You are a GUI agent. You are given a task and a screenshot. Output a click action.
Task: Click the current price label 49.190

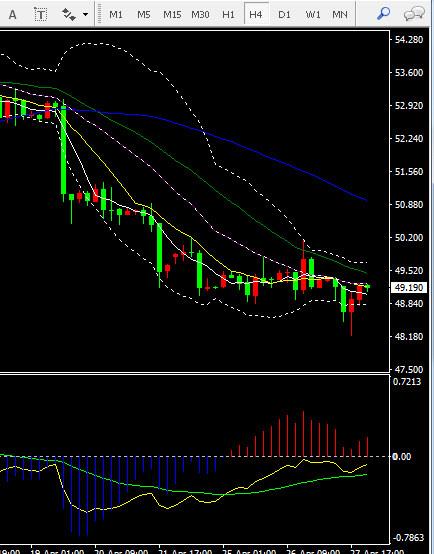tap(409, 288)
